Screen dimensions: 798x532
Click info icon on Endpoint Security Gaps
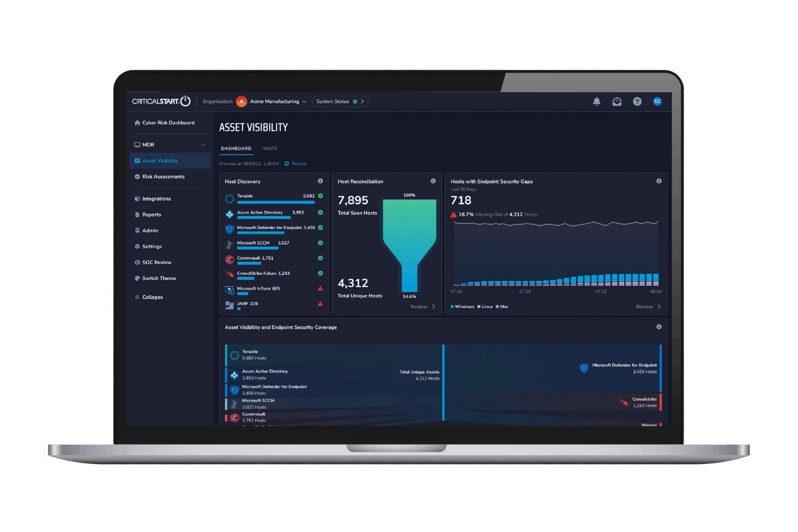[x=659, y=181]
